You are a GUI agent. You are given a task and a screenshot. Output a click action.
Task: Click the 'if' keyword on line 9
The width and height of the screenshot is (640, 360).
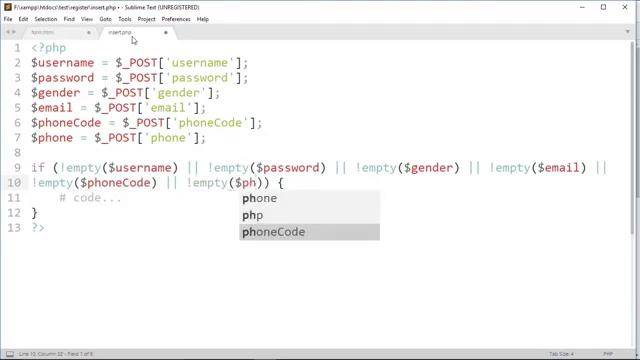[x=38, y=168]
